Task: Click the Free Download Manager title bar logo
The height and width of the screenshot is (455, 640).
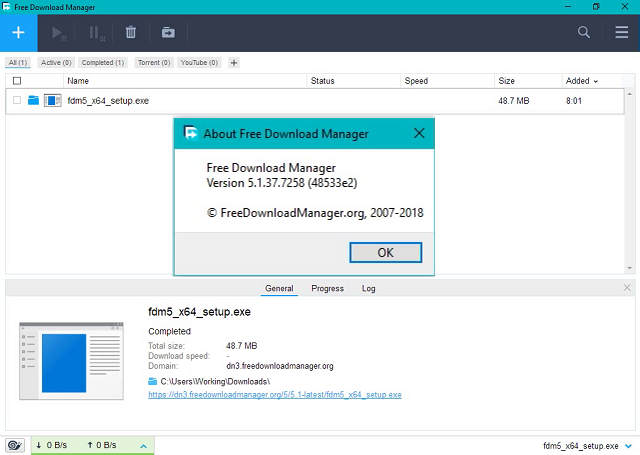Action: [6, 7]
